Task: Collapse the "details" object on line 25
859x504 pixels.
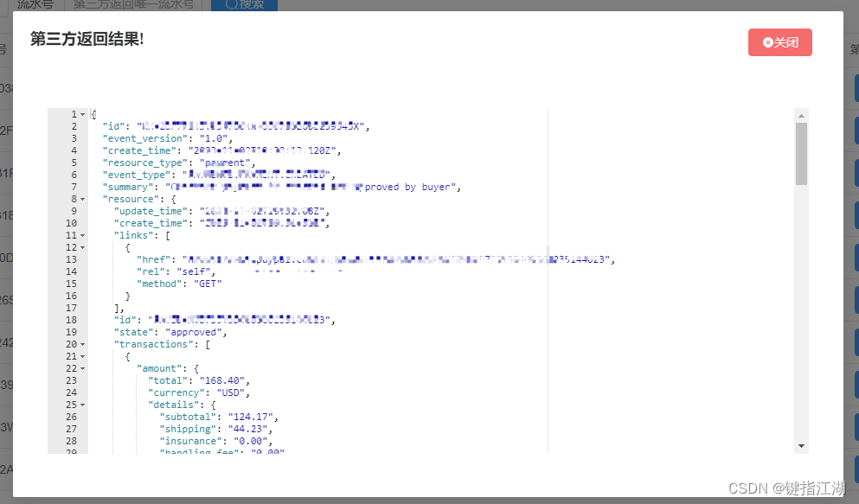Action: (x=83, y=405)
